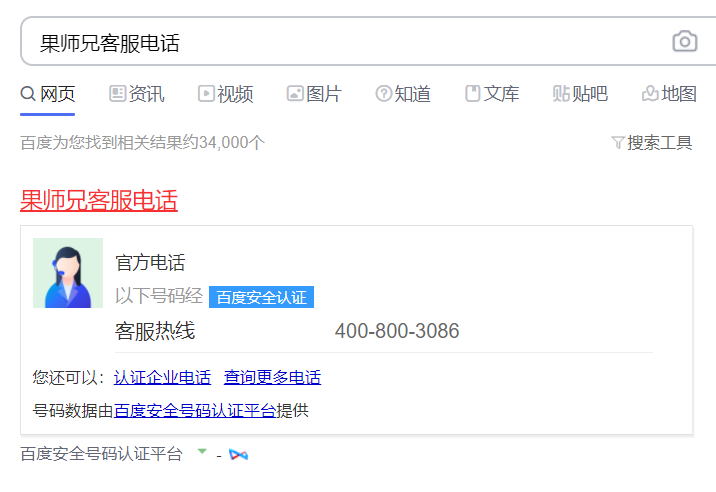Open 搜索工具 filter options

point(652,143)
